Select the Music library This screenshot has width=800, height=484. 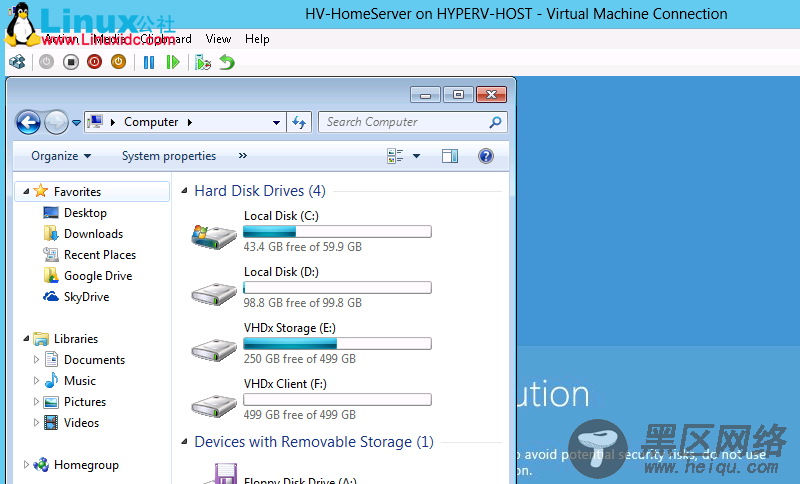click(x=80, y=380)
